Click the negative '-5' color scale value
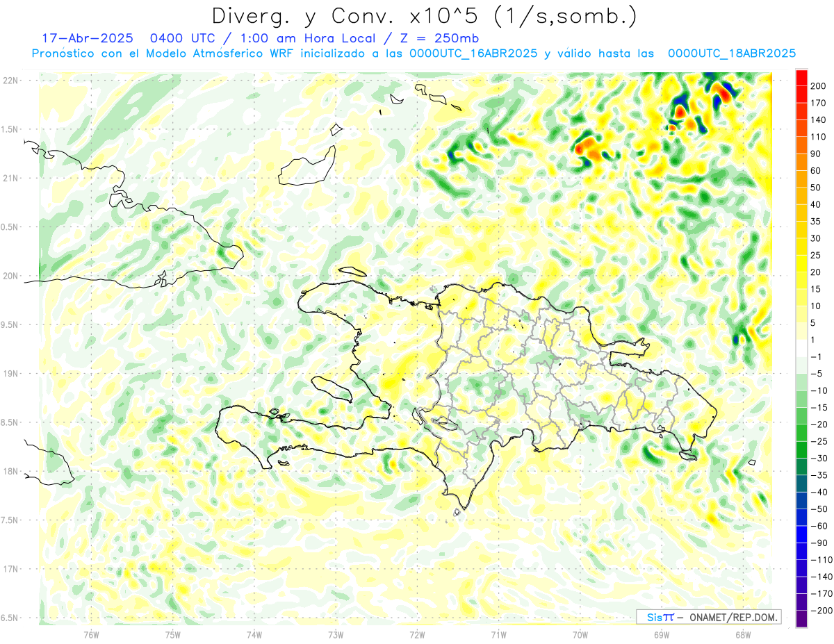834x644 pixels. [x=817, y=374]
